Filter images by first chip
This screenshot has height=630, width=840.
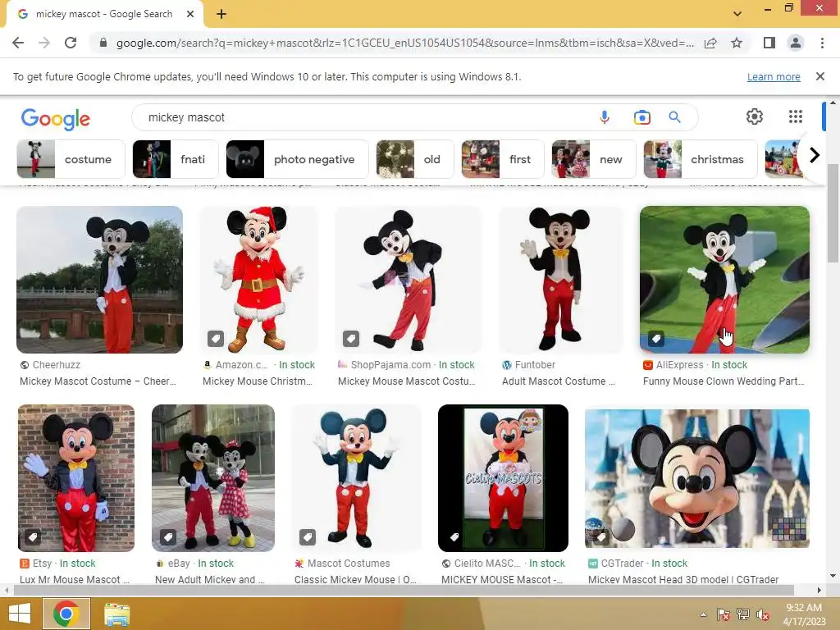point(503,159)
